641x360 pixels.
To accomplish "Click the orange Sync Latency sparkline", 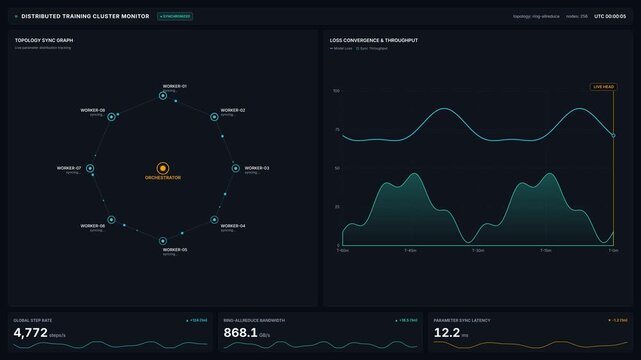I will pos(531,344).
